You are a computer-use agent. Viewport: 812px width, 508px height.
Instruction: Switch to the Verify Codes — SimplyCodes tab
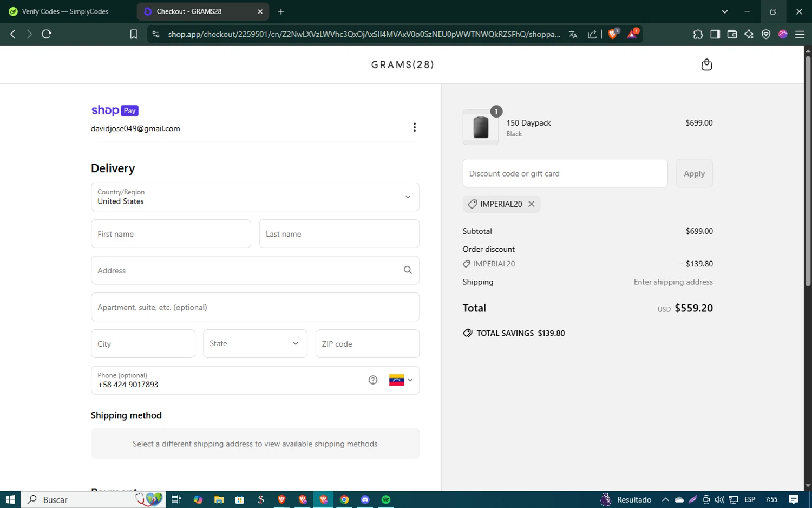point(66,11)
